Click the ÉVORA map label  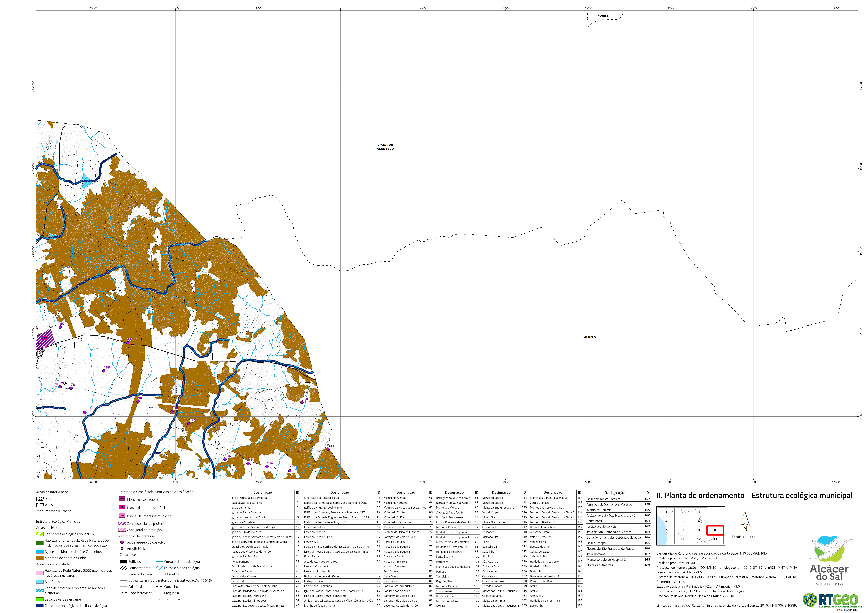point(603,16)
